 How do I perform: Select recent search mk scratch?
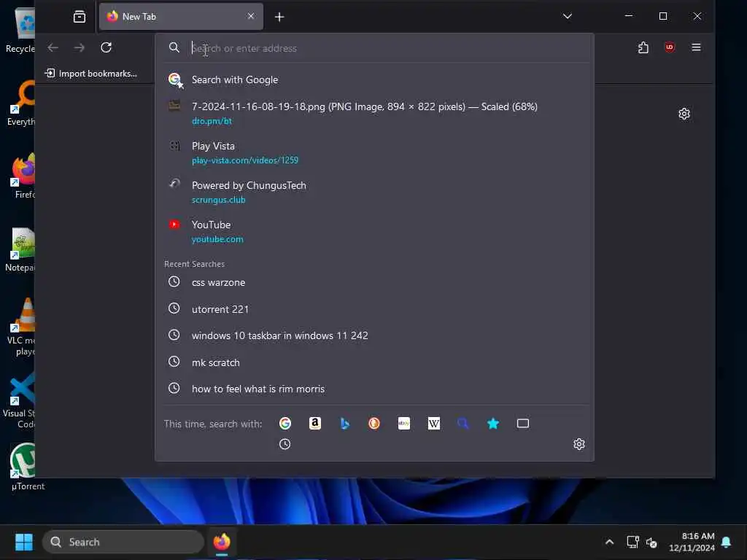pyautogui.click(x=374, y=362)
